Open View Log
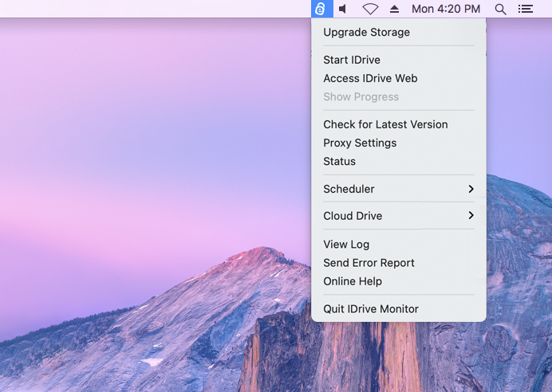 [x=399, y=245]
